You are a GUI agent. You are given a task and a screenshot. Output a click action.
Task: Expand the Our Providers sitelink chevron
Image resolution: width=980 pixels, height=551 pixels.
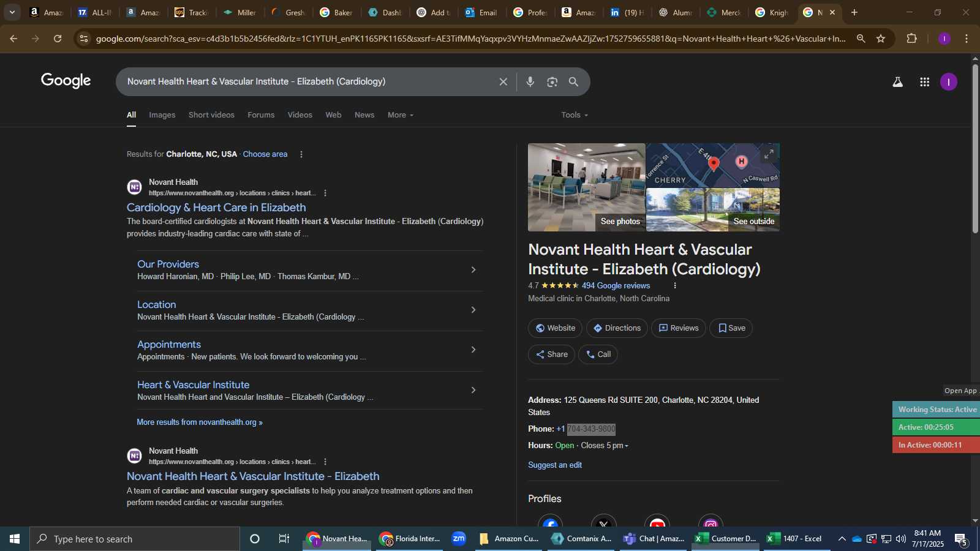point(473,269)
